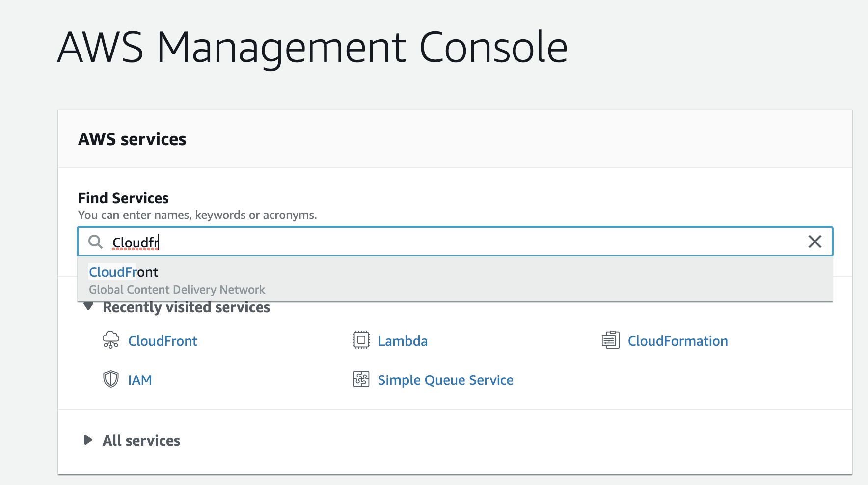Click the IAM shield icon
The height and width of the screenshot is (485, 868).
click(x=111, y=379)
